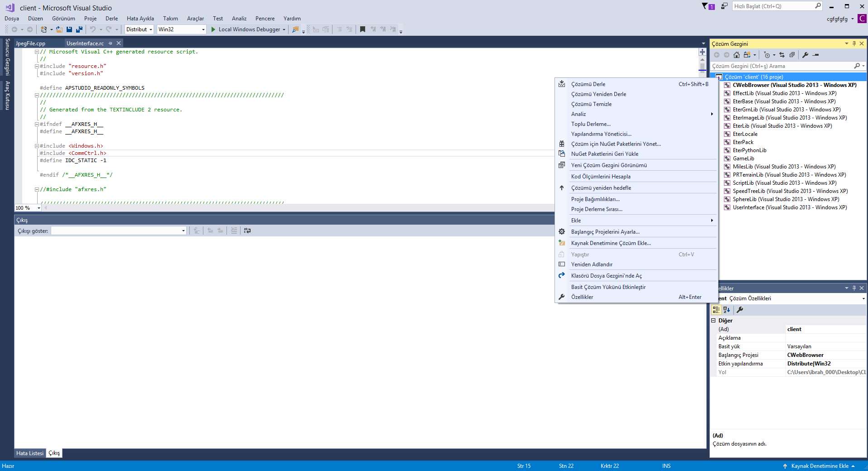This screenshot has width=868, height=471.
Task: Collapse the first comment block in the editor
Action: (x=37, y=52)
